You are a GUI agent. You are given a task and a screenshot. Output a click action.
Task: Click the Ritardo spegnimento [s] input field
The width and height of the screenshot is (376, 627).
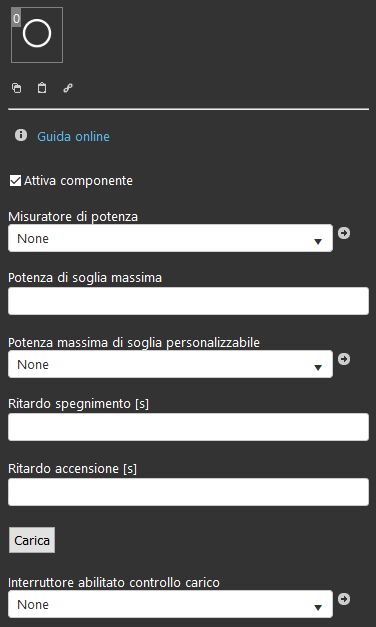click(x=188, y=427)
